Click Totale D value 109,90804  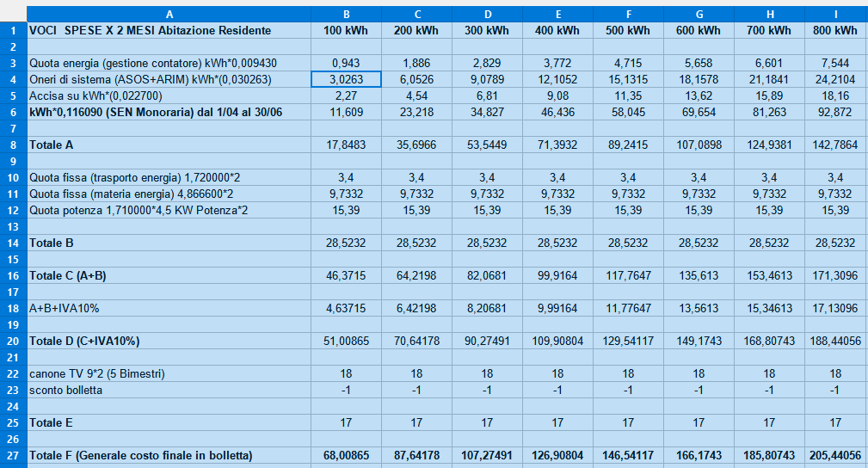point(557,342)
